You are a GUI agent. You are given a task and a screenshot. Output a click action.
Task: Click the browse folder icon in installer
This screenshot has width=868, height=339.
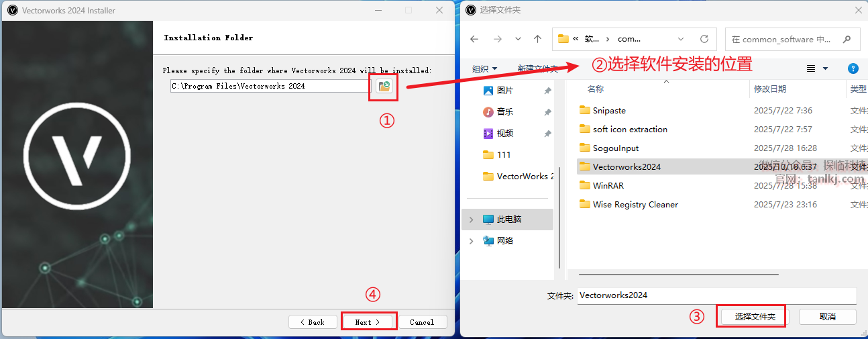pos(384,86)
